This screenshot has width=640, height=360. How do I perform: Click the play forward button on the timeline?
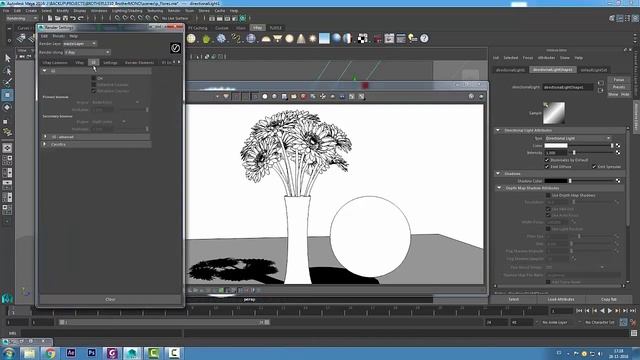[610, 311]
